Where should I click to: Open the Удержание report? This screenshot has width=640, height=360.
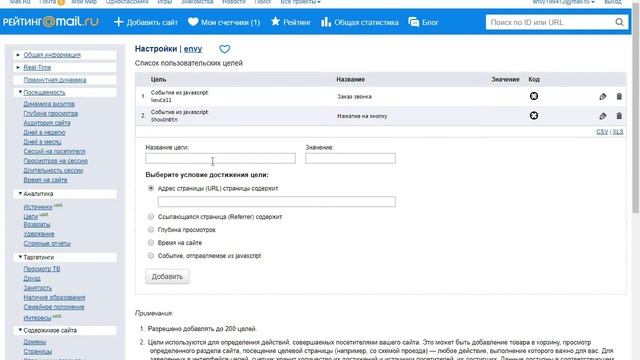[x=39, y=234]
